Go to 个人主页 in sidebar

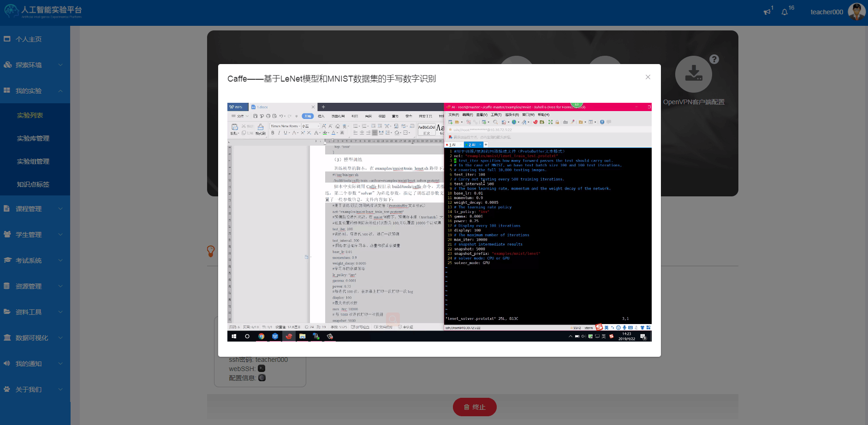tap(29, 39)
